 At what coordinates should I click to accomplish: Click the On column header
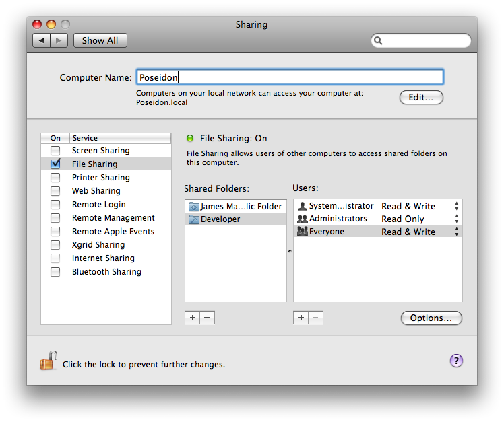pyautogui.click(x=55, y=138)
